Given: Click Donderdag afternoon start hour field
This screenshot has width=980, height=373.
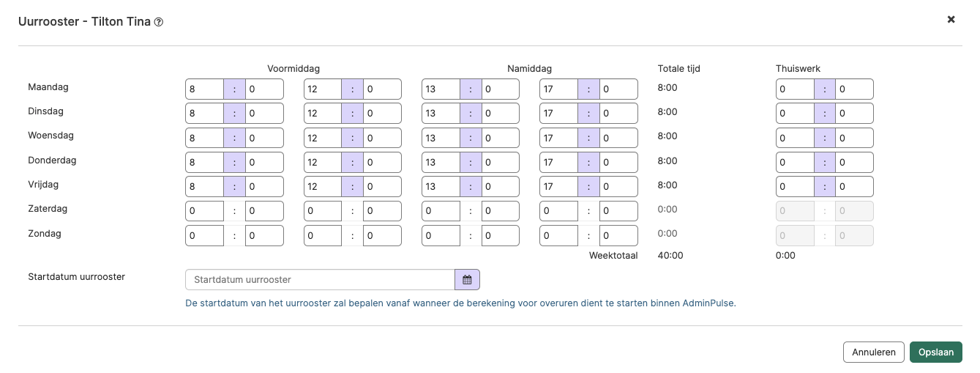Looking at the screenshot, I should tap(441, 162).
